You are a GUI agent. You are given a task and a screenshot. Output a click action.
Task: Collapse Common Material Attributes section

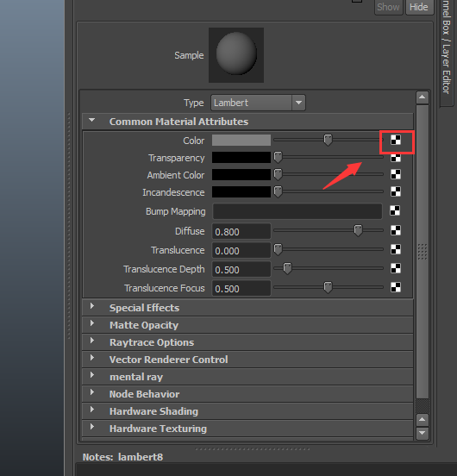click(x=92, y=120)
